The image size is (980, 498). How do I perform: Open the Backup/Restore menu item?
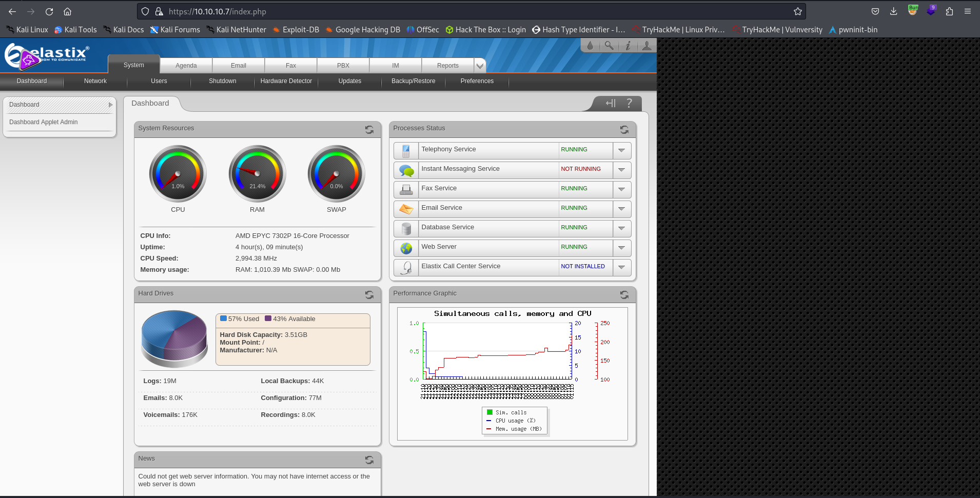413,81
